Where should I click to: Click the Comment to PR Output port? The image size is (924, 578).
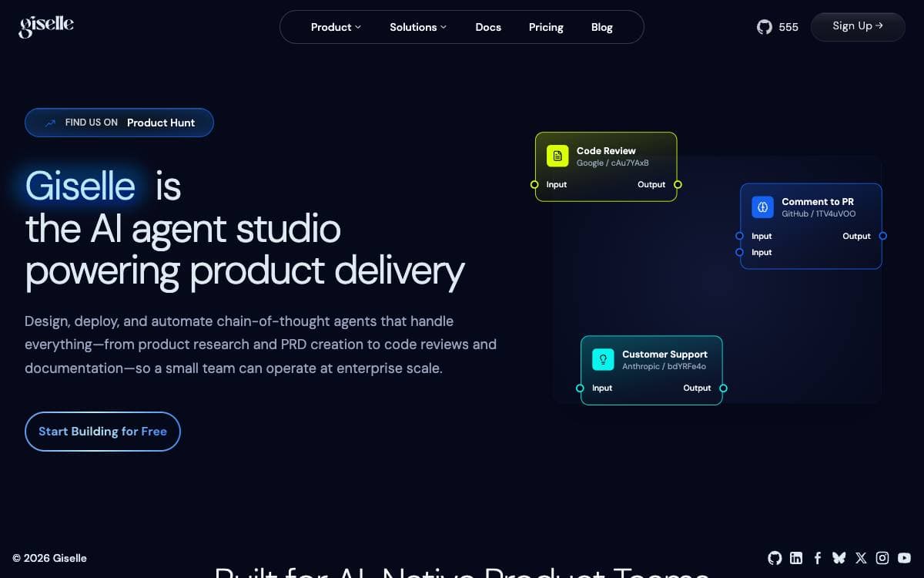(882, 236)
